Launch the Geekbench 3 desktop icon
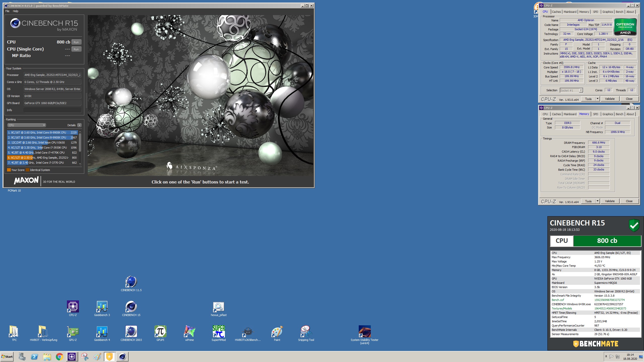This screenshot has width=644, height=362. pyautogui.click(x=102, y=309)
